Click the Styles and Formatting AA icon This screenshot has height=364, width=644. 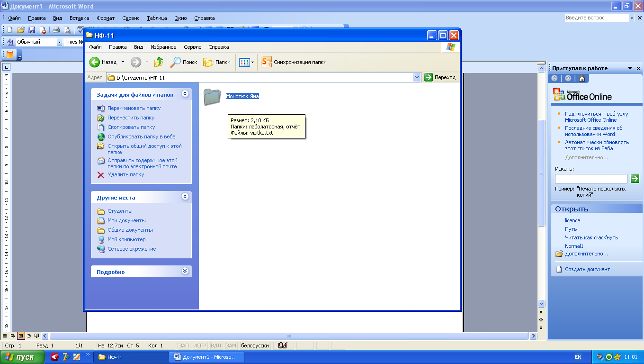point(10,42)
